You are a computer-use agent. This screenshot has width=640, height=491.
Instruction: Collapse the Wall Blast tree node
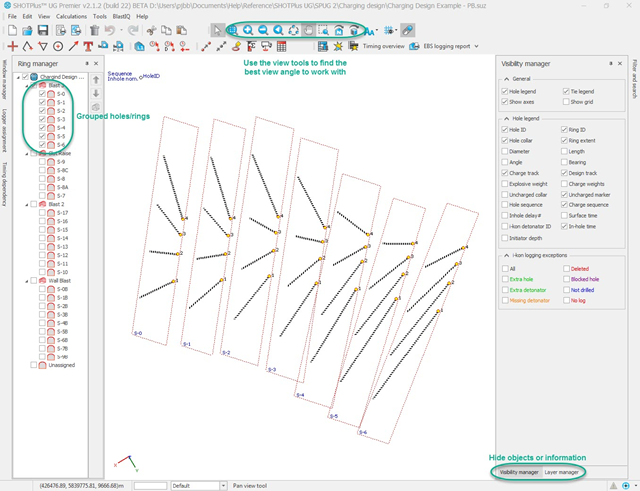click(27, 281)
